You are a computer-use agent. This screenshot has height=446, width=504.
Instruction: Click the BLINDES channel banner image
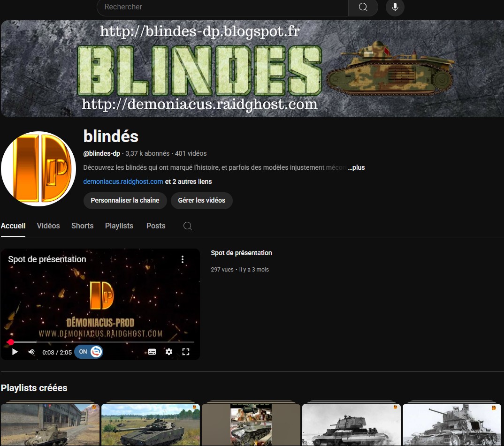[x=252, y=68]
